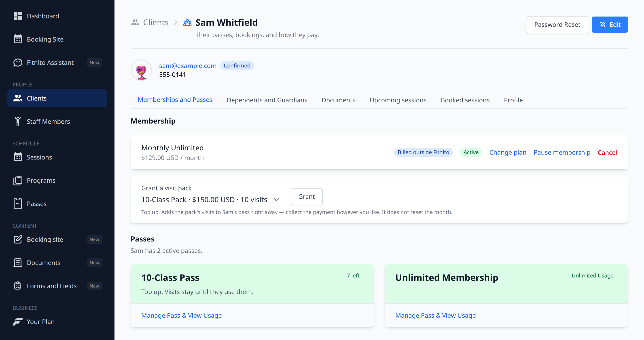The width and height of the screenshot is (644, 340).
Task: Click the Passes sidebar icon
Action: click(18, 204)
